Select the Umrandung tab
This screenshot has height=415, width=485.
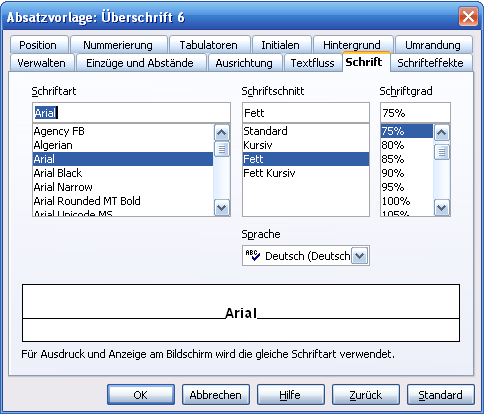433,45
